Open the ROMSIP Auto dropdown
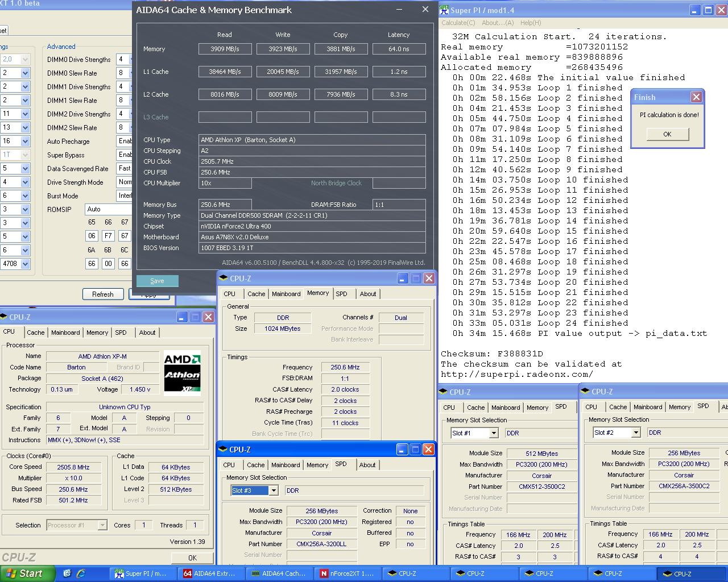The width and height of the screenshot is (728, 582). pyautogui.click(x=108, y=209)
